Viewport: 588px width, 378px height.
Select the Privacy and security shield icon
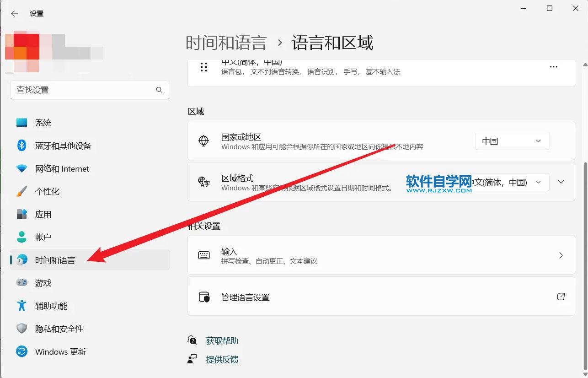pos(21,329)
